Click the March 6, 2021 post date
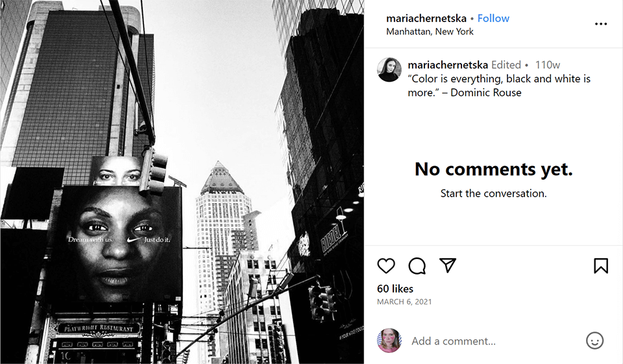This screenshot has height=364, width=623. click(404, 302)
